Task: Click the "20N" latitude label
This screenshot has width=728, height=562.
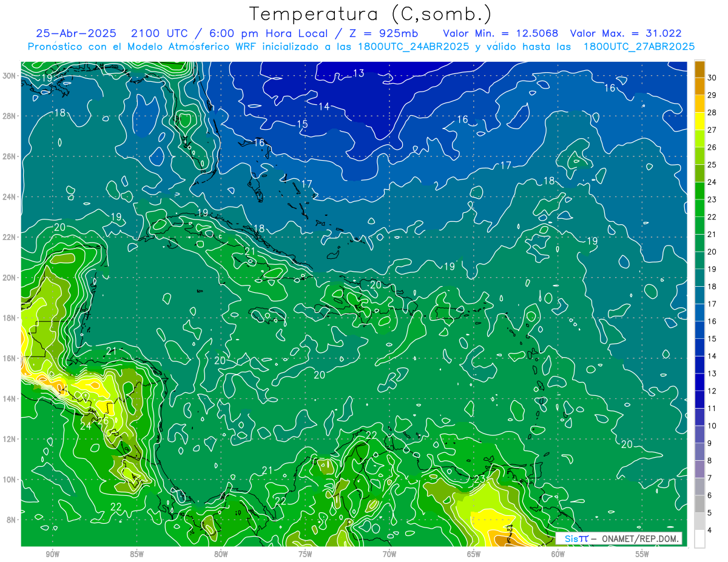Action: coord(10,277)
